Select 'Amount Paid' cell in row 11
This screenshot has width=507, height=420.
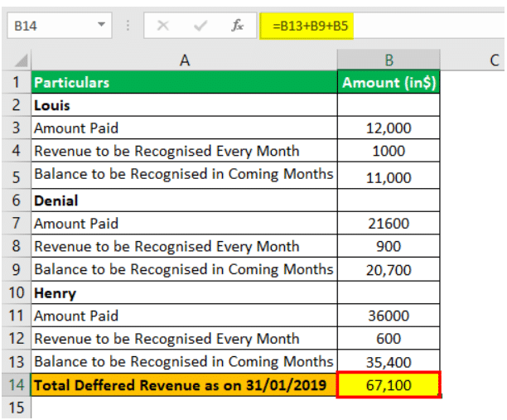coord(184,316)
